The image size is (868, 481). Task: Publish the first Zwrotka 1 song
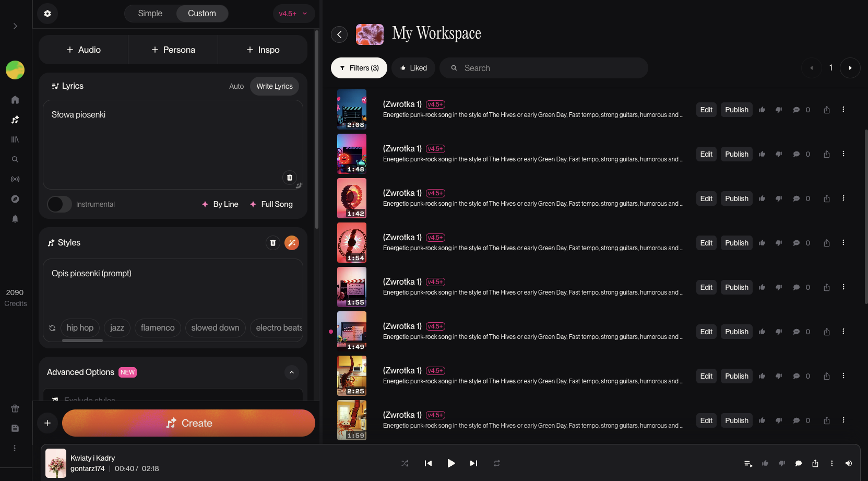click(x=736, y=110)
